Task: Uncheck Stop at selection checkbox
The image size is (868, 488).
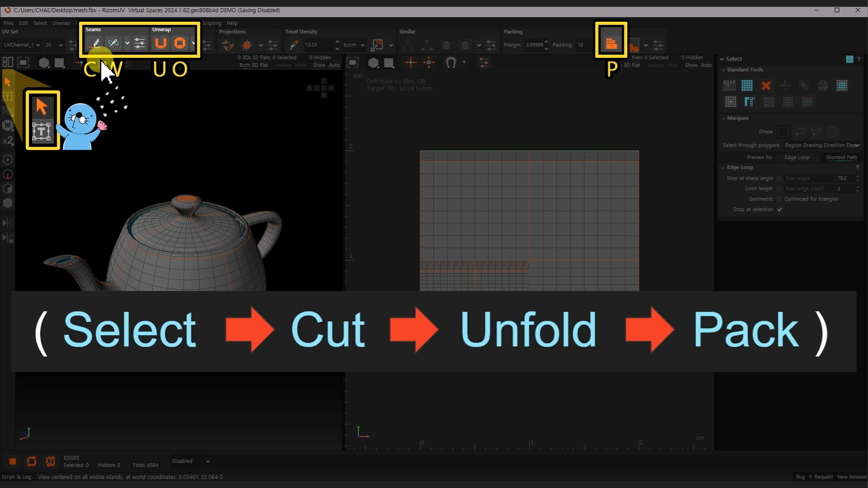Action: pyautogui.click(x=779, y=210)
